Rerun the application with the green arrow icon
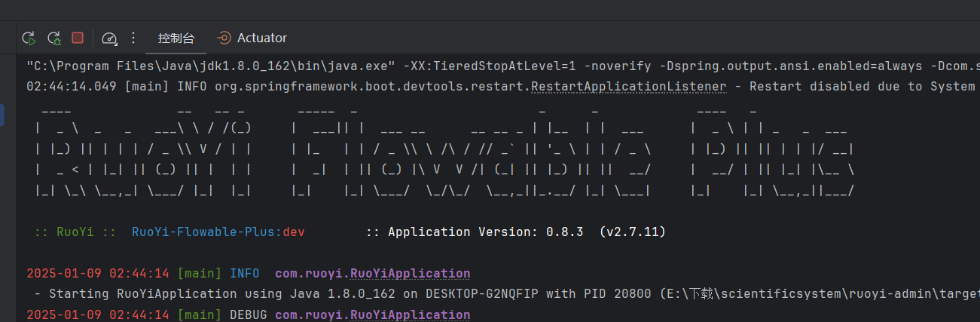The height and width of the screenshot is (322, 980). click(x=29, y=38)
